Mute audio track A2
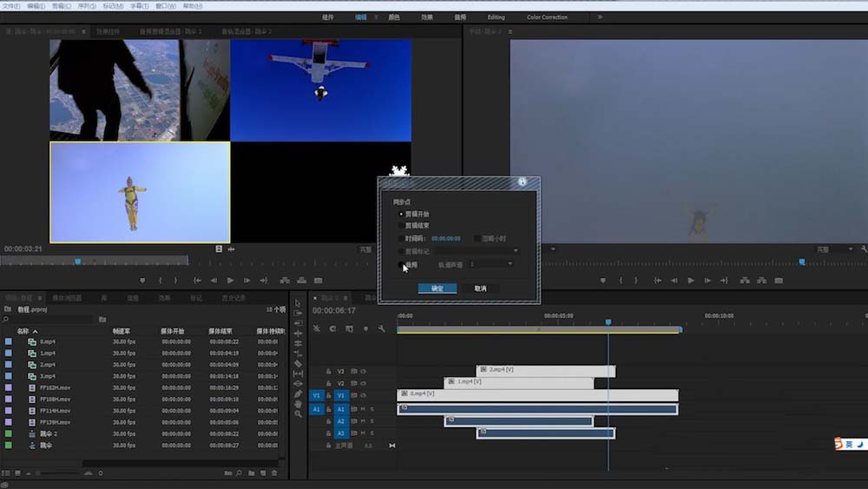 [x=363, y=420]
